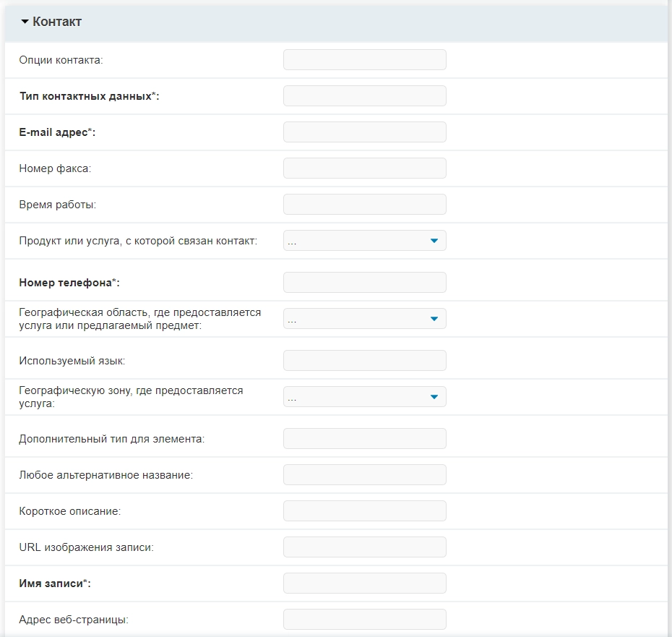Click the triangle icon beside Контакт

25,22
